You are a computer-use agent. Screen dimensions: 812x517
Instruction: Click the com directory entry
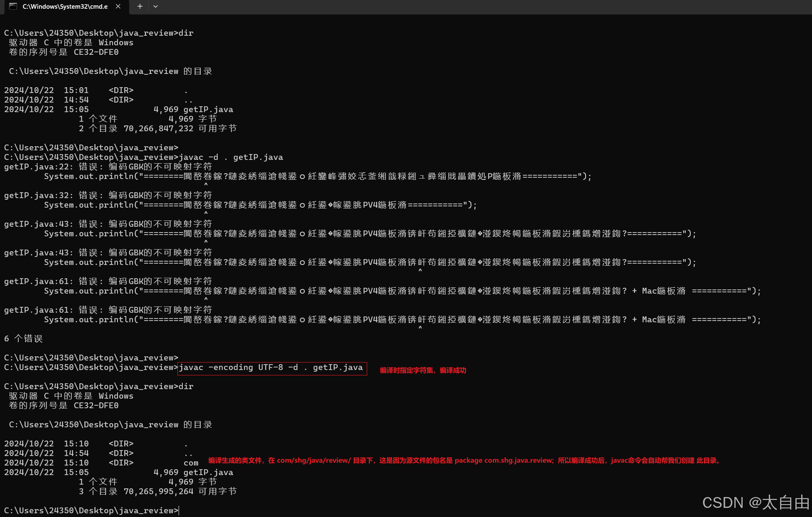click(190, 463)
